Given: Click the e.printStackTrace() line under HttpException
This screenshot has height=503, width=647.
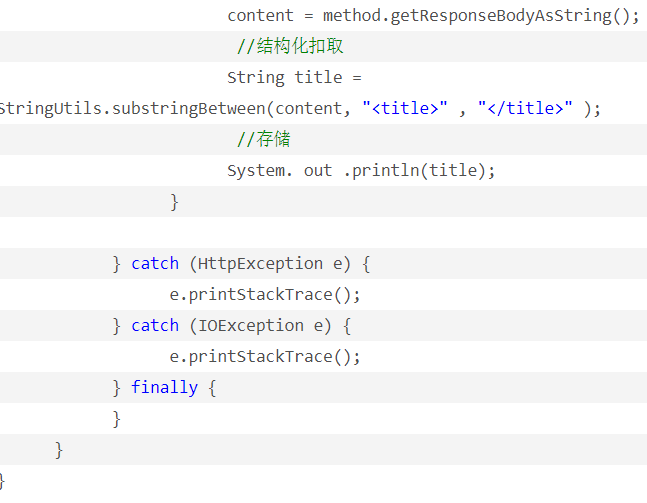Looking at the screenshot, I should (265, 295).
